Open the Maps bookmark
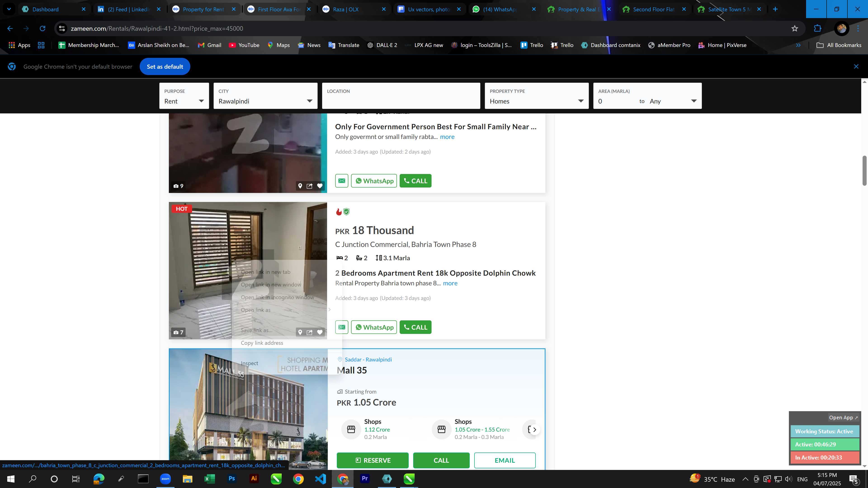Viewport: 868px width, 488px height. pos(278,45)
